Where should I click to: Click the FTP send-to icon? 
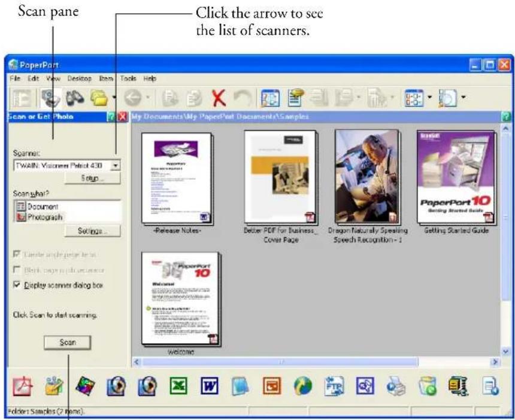pos(334,386)
